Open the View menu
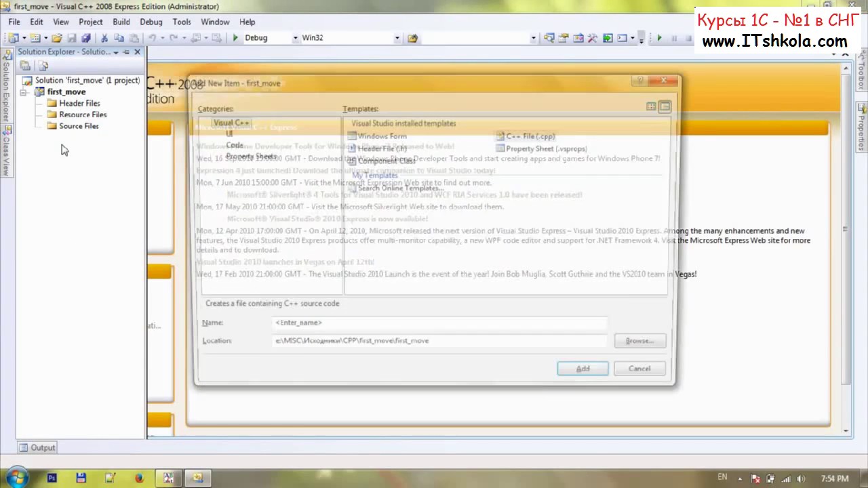Image resolution: width=868 pixels, height=488 pixels. pyautogui.click(x=61, y=22)
